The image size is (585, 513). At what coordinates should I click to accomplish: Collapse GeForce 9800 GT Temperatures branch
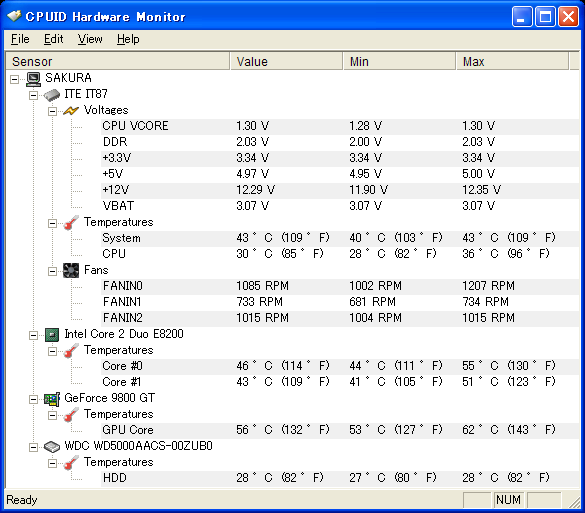pos(53,415)
